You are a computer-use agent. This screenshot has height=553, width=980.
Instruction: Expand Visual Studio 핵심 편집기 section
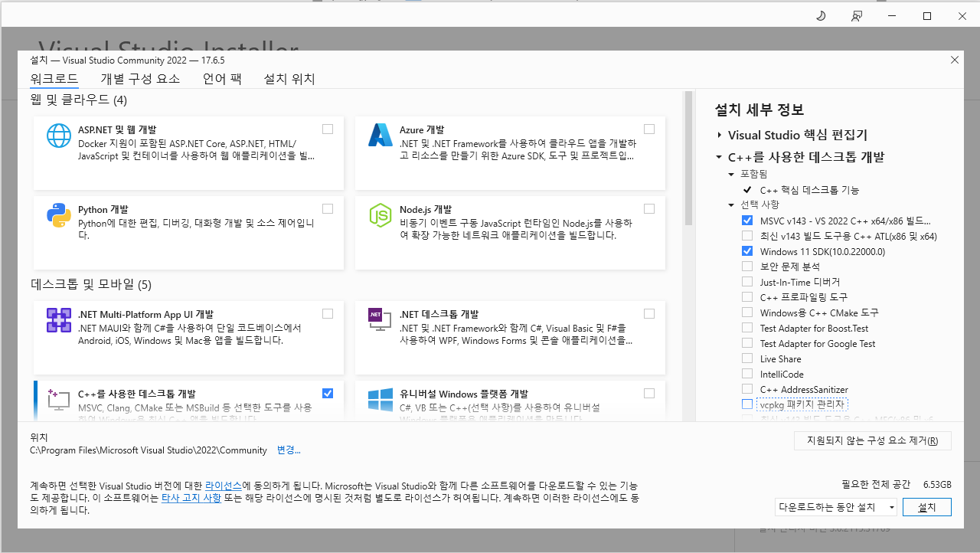(720, 136)
